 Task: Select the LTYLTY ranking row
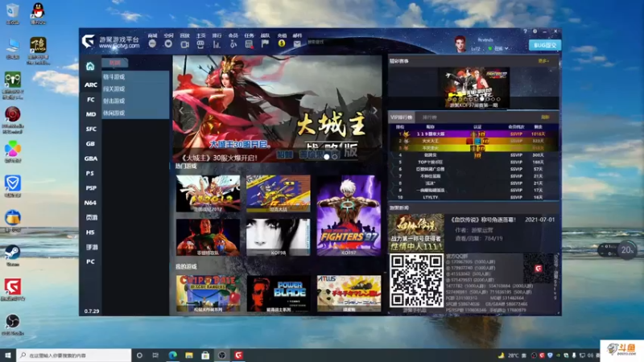coord(473,197)
